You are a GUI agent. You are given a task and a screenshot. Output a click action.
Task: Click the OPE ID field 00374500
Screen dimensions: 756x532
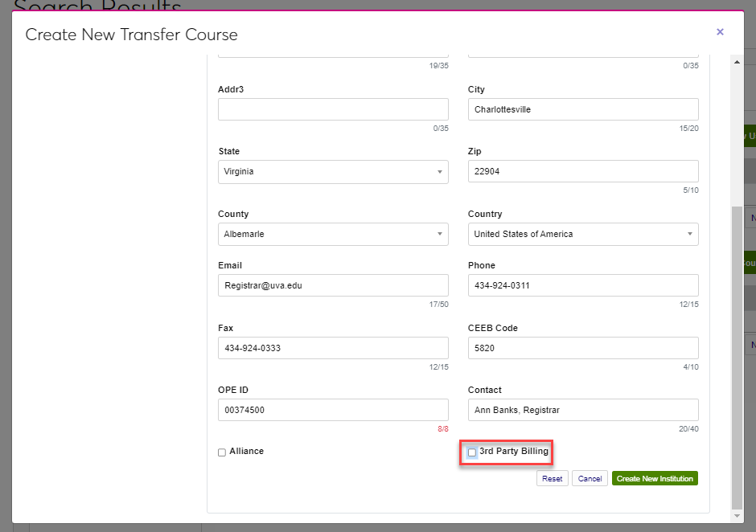pos(333,410)
